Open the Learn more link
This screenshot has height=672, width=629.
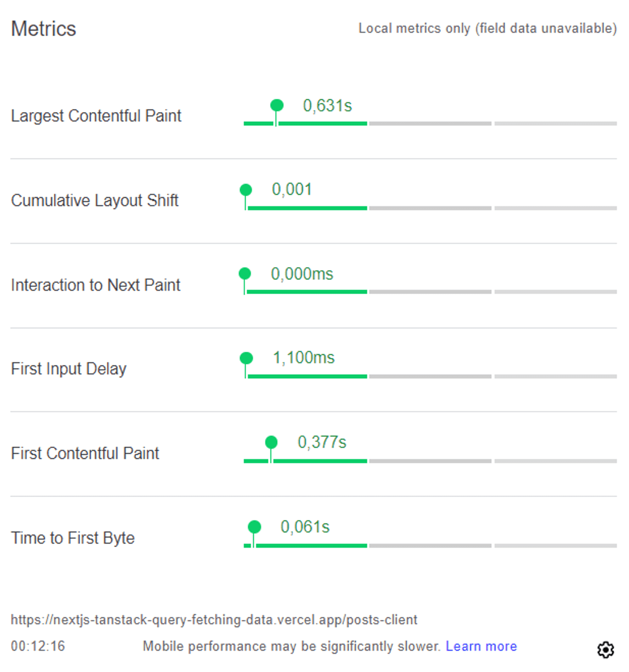click(x=481, y=646)
